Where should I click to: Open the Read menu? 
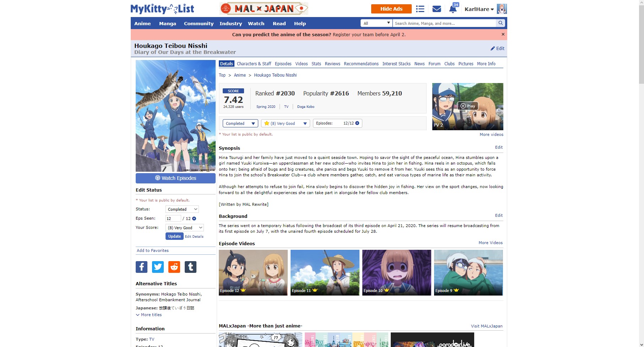(x=279, y=23)
